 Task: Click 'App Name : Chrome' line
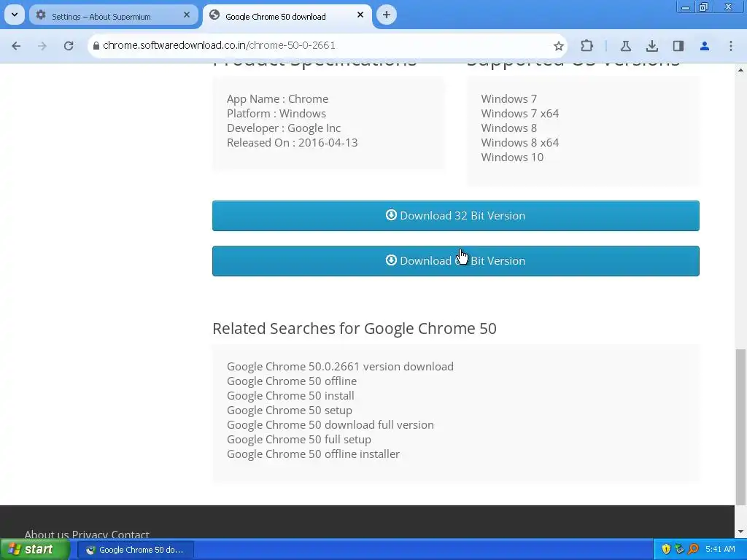(x=277, y=99)
